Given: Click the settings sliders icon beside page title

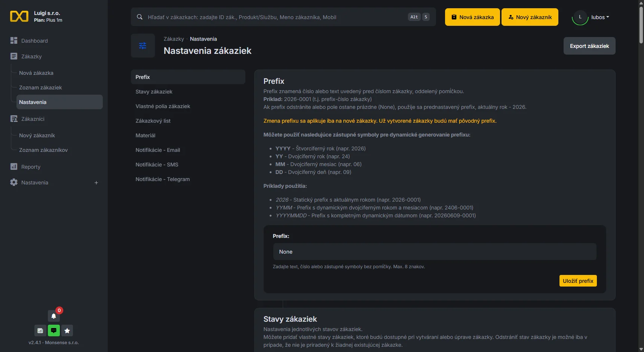Looking at the screenshot, I should pyautogui.click(x=142, y=46).
